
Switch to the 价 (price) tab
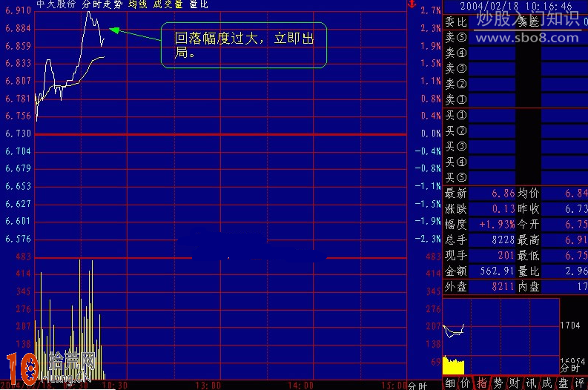(466, 383)
